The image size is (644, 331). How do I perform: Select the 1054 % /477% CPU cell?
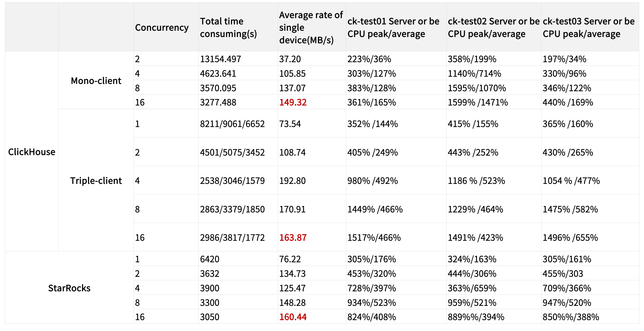[590, 180]
